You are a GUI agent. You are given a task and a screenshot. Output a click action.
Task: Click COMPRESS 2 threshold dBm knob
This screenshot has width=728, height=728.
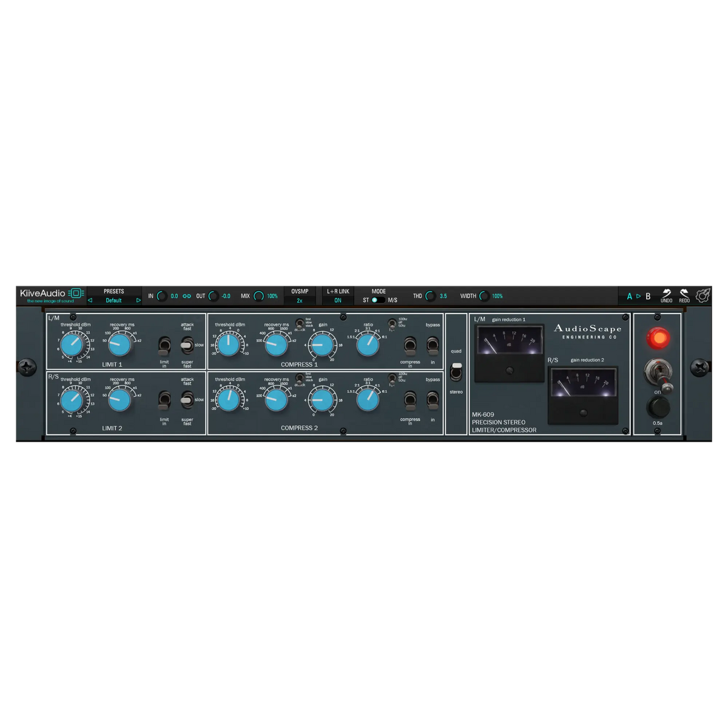[228, 399]
